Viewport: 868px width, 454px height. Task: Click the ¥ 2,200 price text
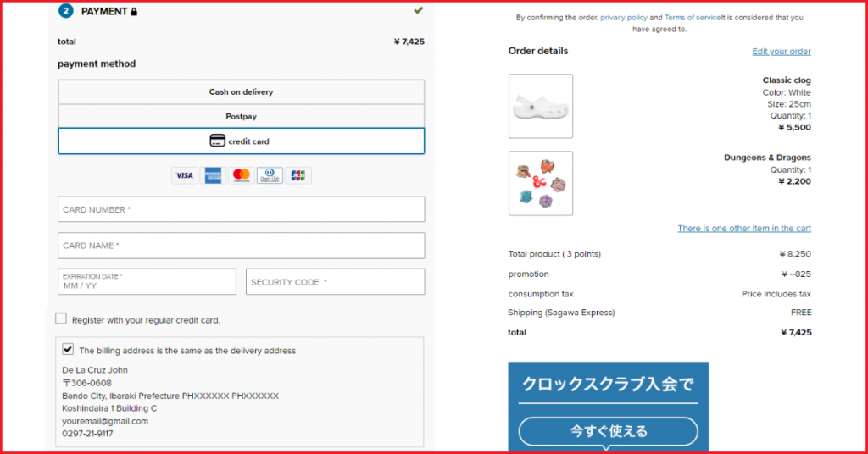794,181
